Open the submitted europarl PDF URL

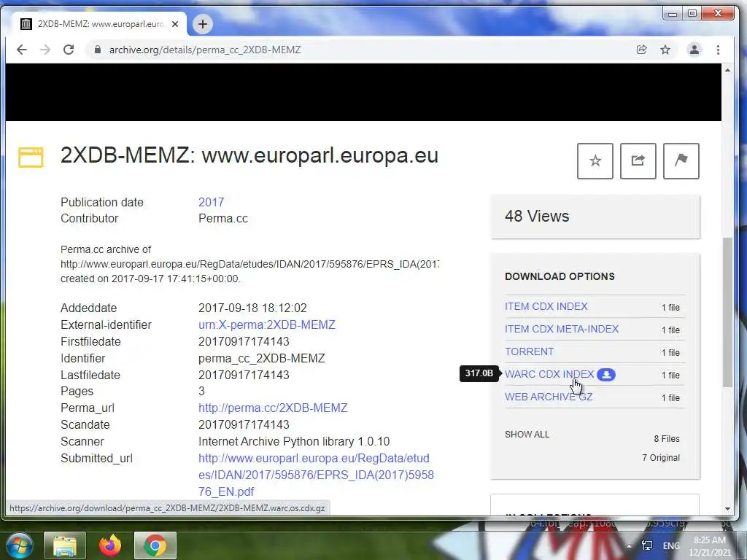click(316, 475)
